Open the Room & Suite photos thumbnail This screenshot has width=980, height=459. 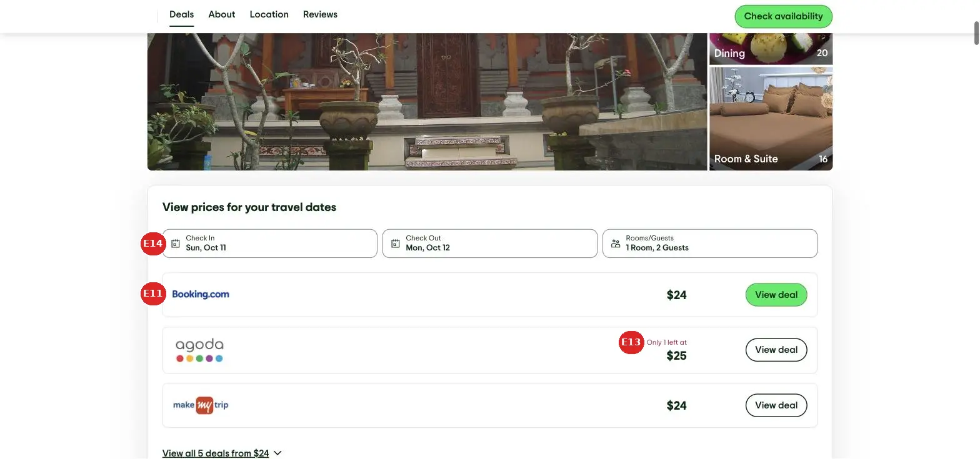[771, 119]
